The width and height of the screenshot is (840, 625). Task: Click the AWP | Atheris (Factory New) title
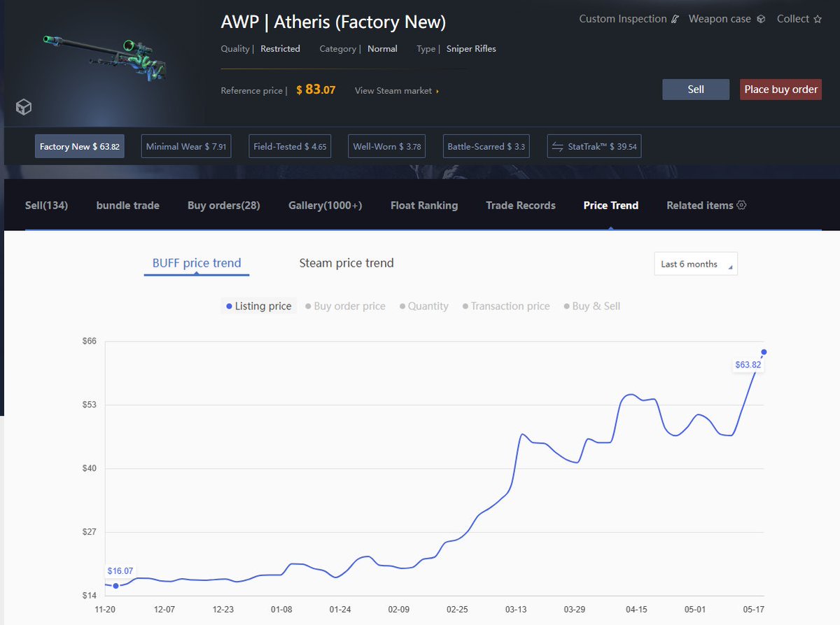(x=333, y=22)
